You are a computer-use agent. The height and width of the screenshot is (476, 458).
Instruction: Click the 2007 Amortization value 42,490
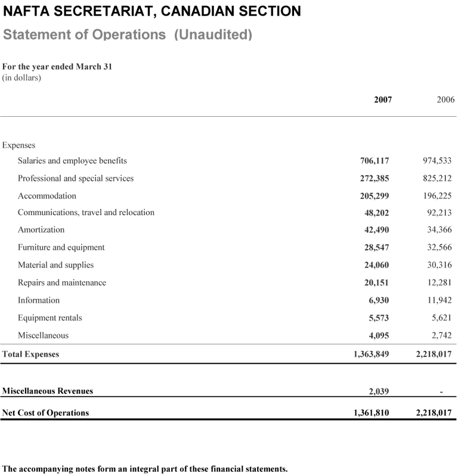[x=377, y=230]
